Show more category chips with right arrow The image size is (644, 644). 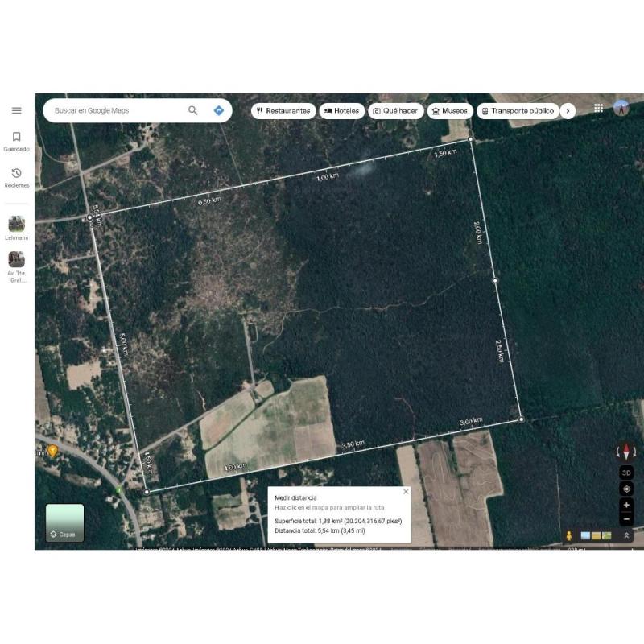tap(568, 110)
